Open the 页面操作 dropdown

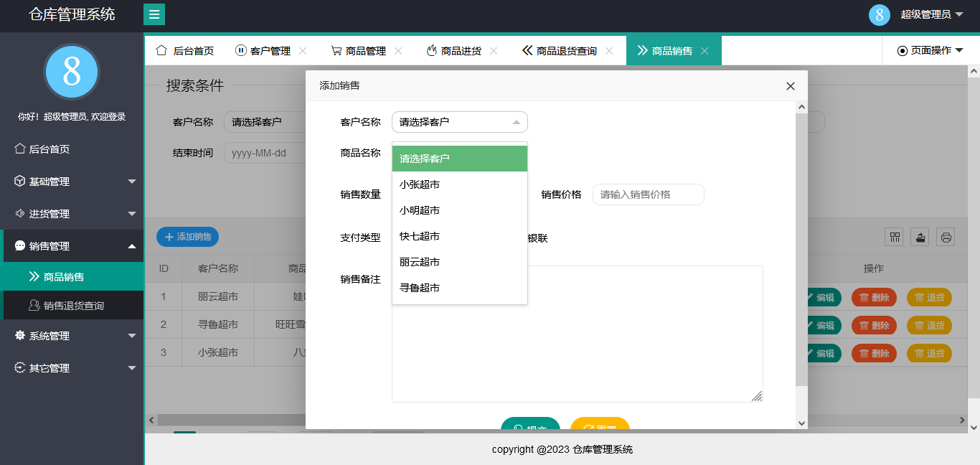pyautogui.click(x=930, y=51)
